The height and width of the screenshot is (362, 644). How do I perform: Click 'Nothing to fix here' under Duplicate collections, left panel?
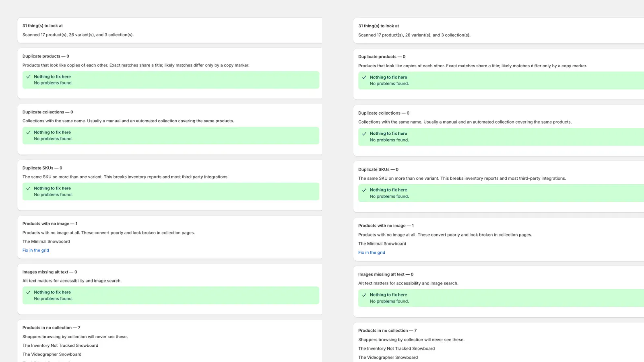point(52,132)
